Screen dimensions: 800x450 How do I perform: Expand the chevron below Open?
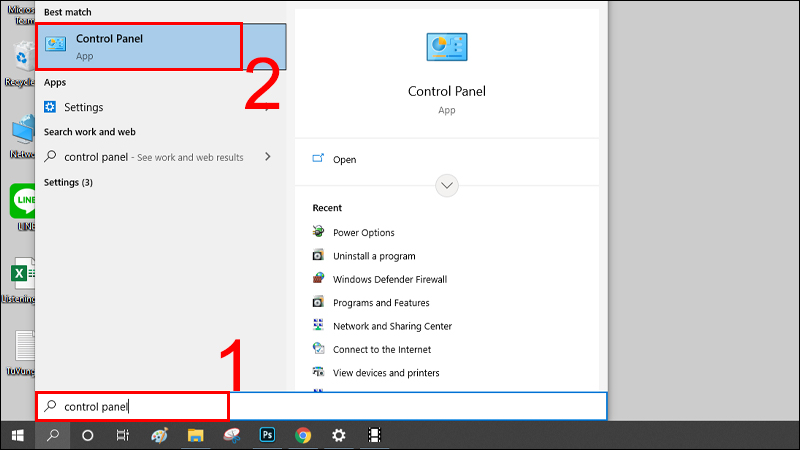pyautogui.click(x=447, y=185)
